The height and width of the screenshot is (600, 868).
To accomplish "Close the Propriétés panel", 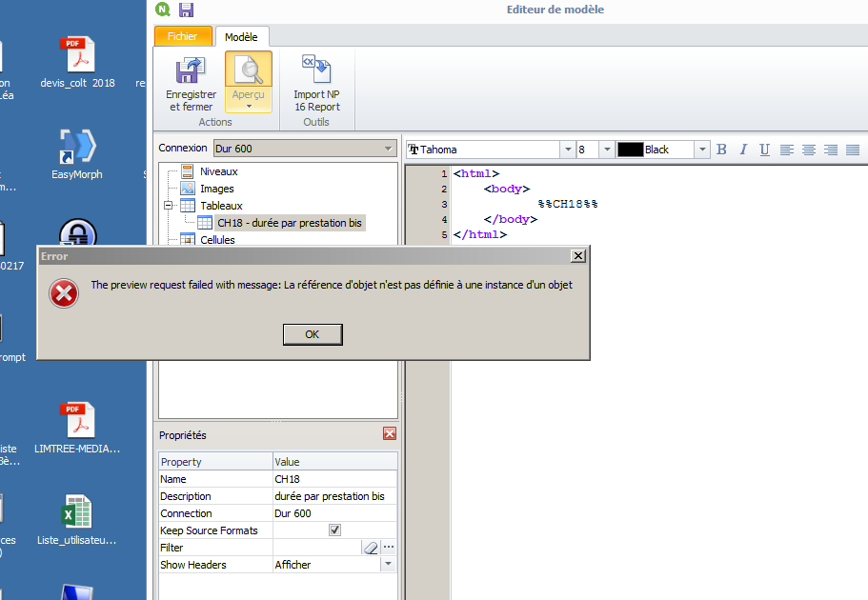I will 390,433.
